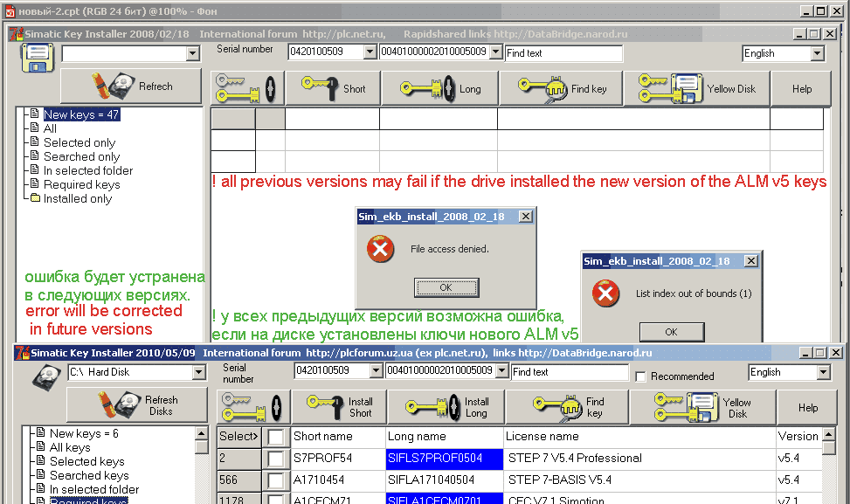Open C:\ Hard Disk drive dropdown

click(199, 372)
